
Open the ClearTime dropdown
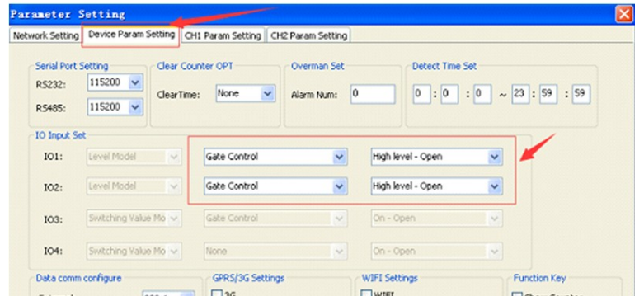coord(245,94)
